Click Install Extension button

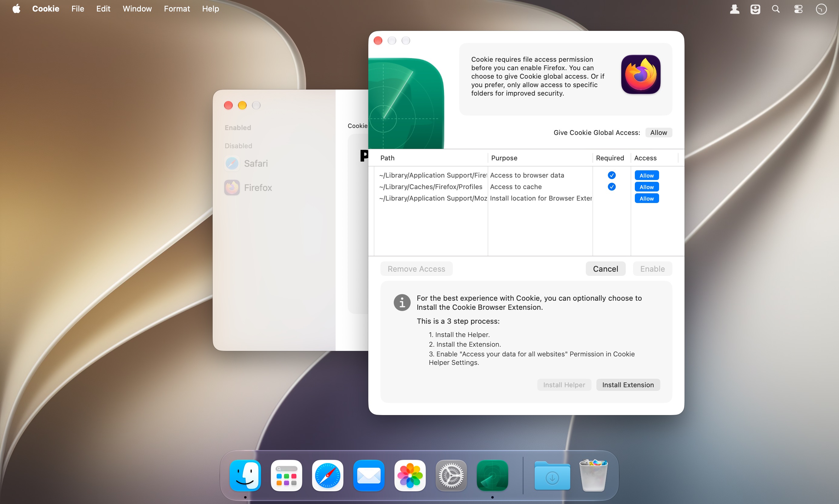point(628,385)
